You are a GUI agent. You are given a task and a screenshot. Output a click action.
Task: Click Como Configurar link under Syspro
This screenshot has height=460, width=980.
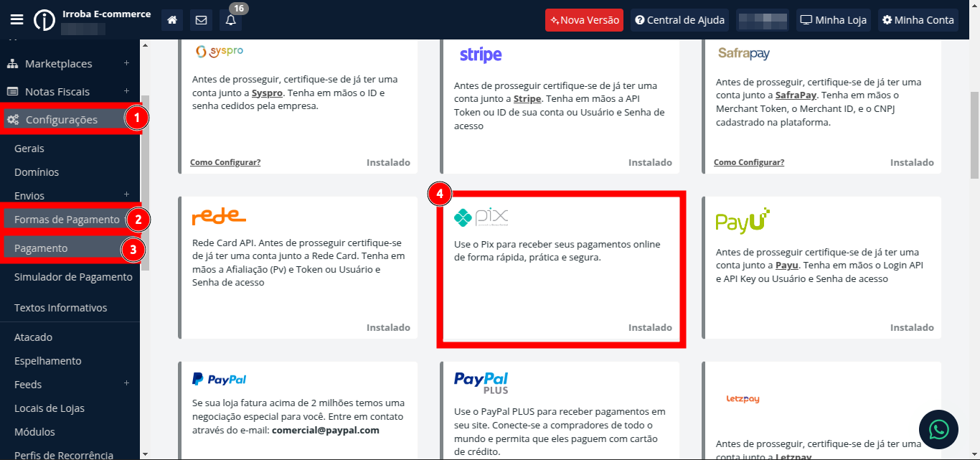(225, 162)
